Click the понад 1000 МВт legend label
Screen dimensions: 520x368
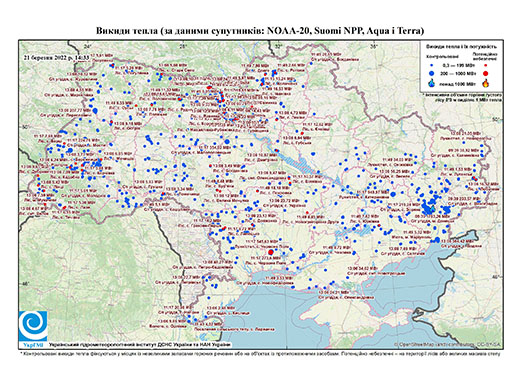pos(457,83)
